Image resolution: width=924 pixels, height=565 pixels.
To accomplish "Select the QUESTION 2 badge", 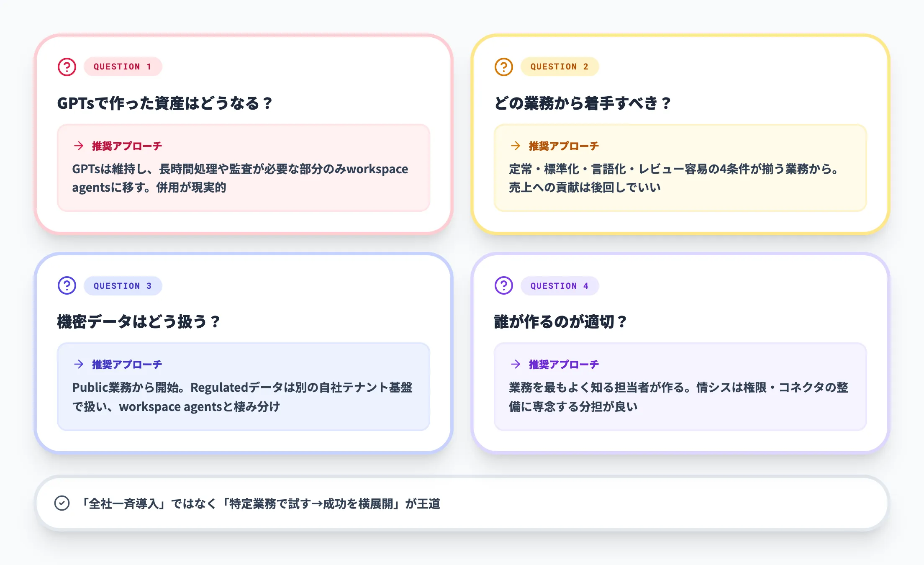I will [560, 66].
